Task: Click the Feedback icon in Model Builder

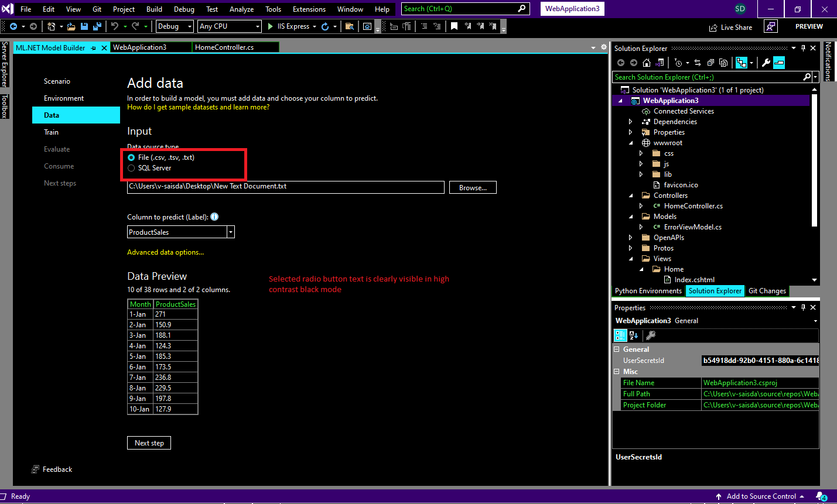Action: click(36, 469)
